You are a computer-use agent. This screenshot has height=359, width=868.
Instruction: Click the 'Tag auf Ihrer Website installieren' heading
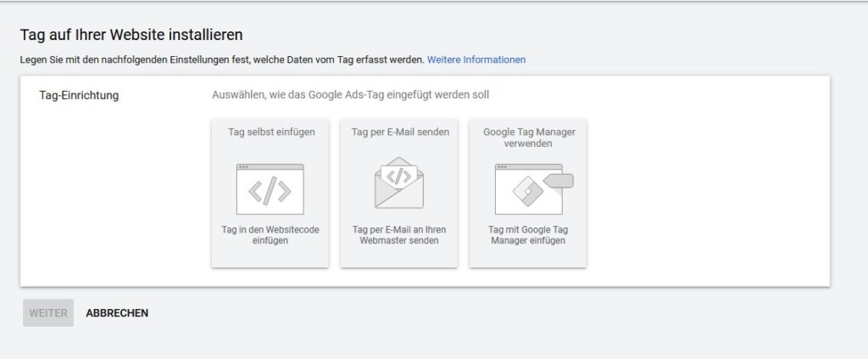tap(131, 35)
